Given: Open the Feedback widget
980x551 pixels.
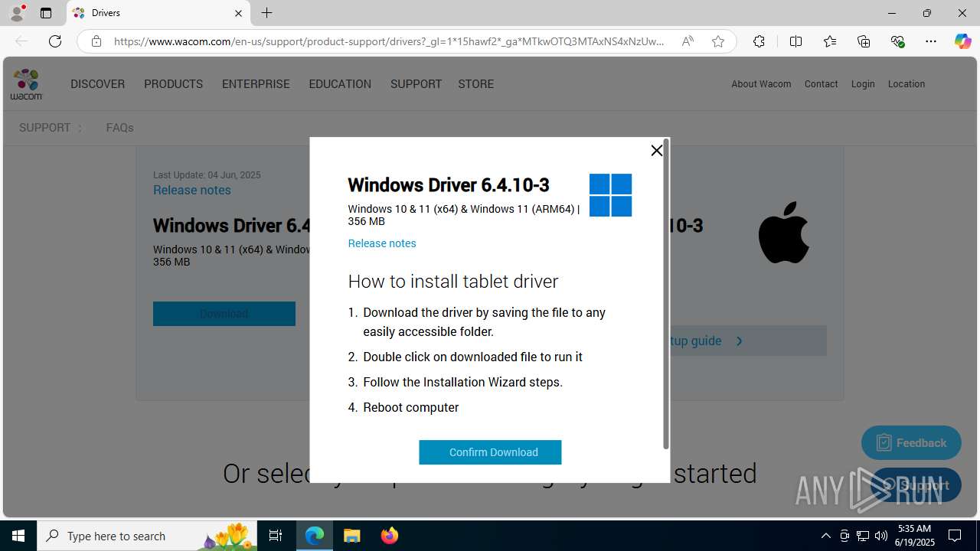Looking at the screenshot, I should (911, 442).
